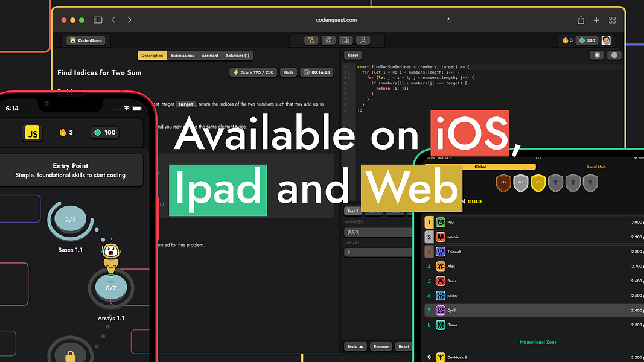Screen dimensions: 644x362
Task: Click the editor settings gear icon
Action: coord(597,55)
